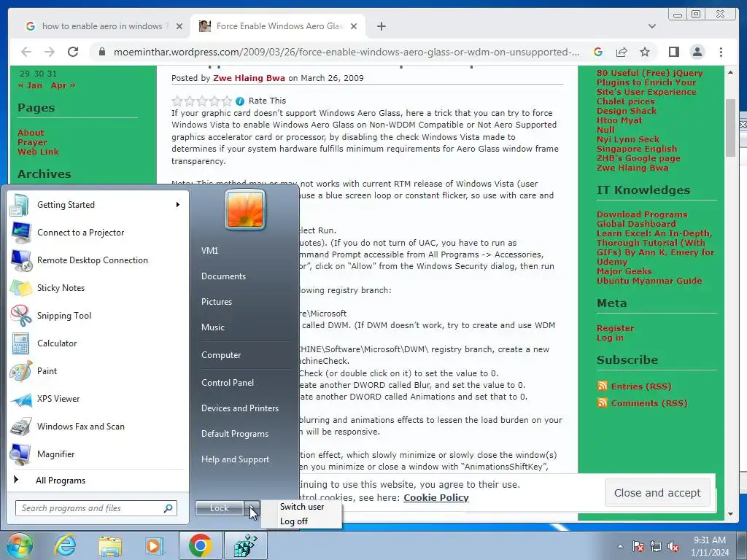Click the user account flower picture

[x=245, y=209]
